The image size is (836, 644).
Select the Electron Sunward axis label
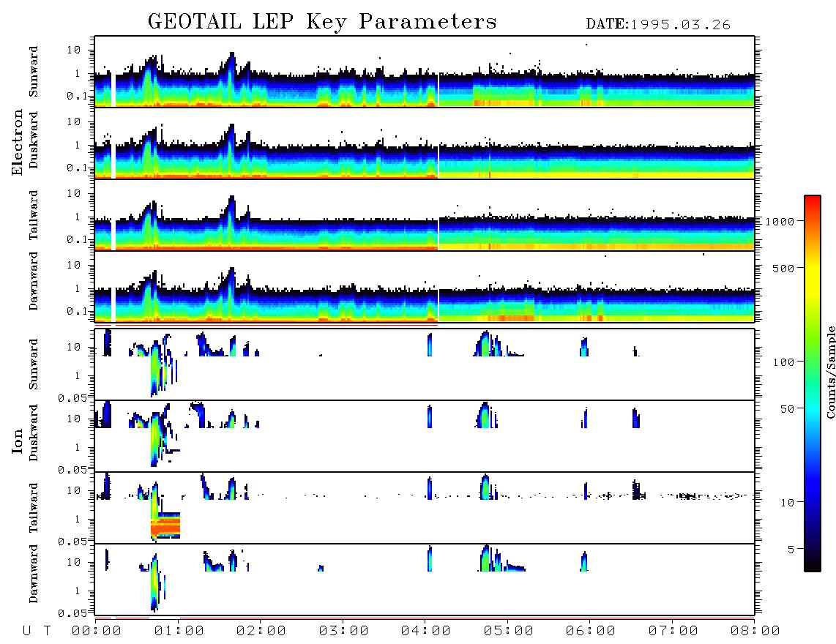(x=34, y=72)
